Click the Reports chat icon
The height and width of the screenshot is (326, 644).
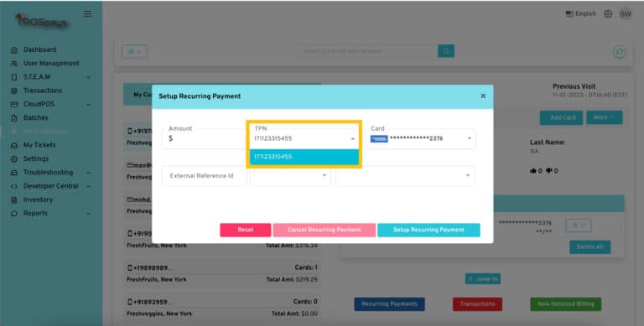click(14, 214)
